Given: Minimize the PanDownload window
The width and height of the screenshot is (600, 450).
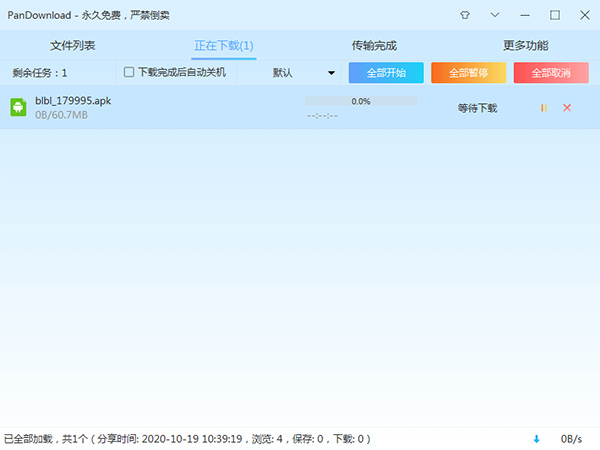Looking at the screenshot, I should click(525, 15).
